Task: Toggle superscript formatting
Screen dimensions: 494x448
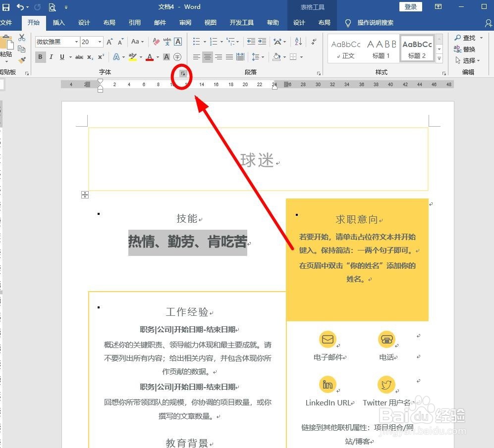Action: (x=101, y=57)
